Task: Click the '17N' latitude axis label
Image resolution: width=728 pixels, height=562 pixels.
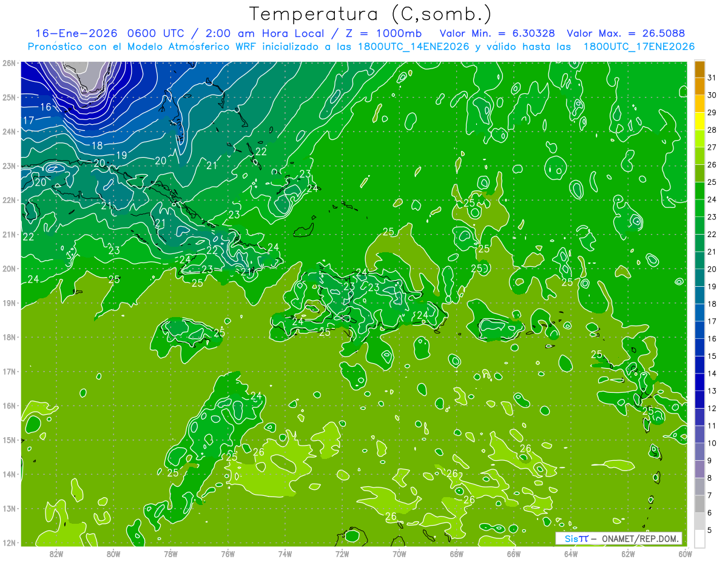Action: [x=9, y=372]
